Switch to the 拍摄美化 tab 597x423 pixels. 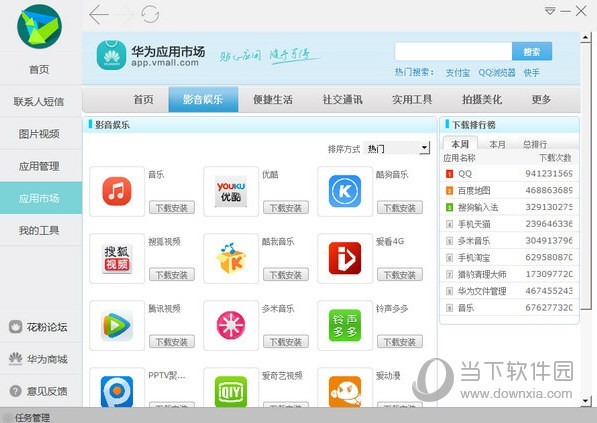click(482, 100)
